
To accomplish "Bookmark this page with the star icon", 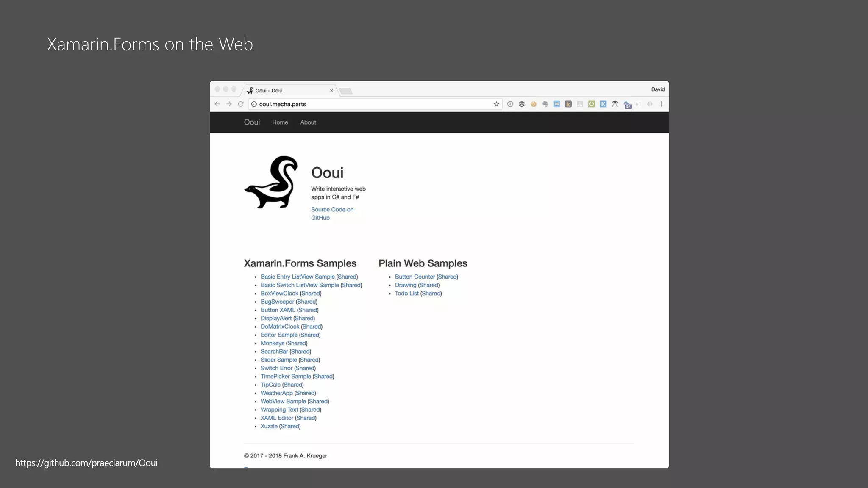I will 496,104.
